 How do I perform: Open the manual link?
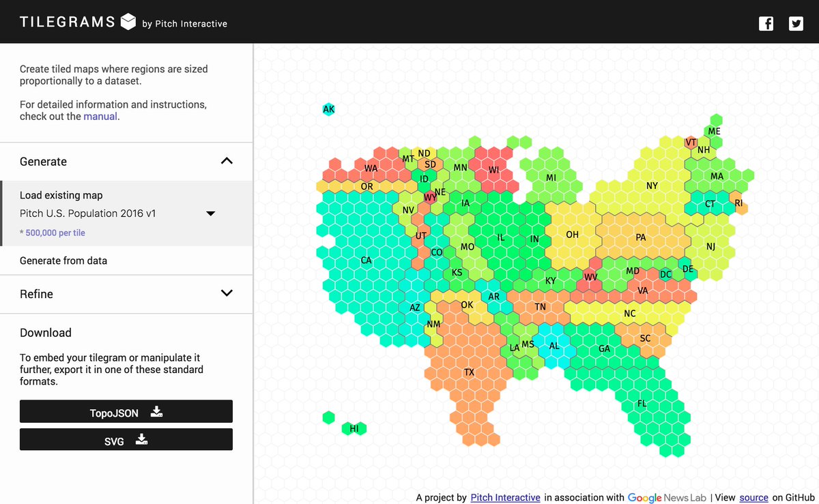point(100,117)
